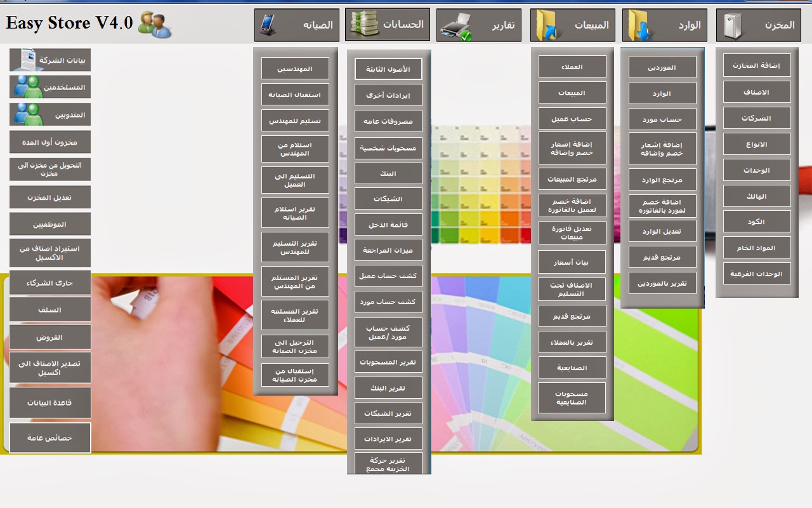Open the الحسابات menu with money stack icon
Screen dimensions: 812x508
[388, 24]
